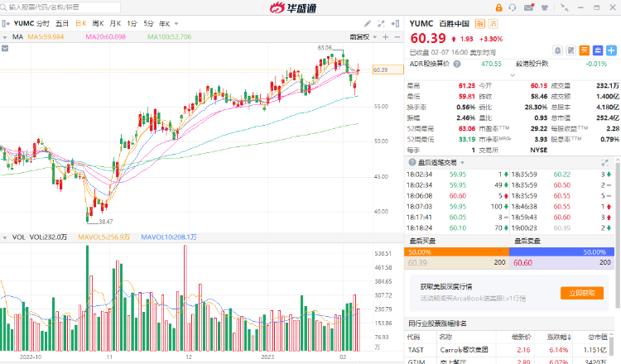Expand chart to fullscreen icon
Image resolution: width=621 pixels, height=364 pixels.
pos(381,24)
